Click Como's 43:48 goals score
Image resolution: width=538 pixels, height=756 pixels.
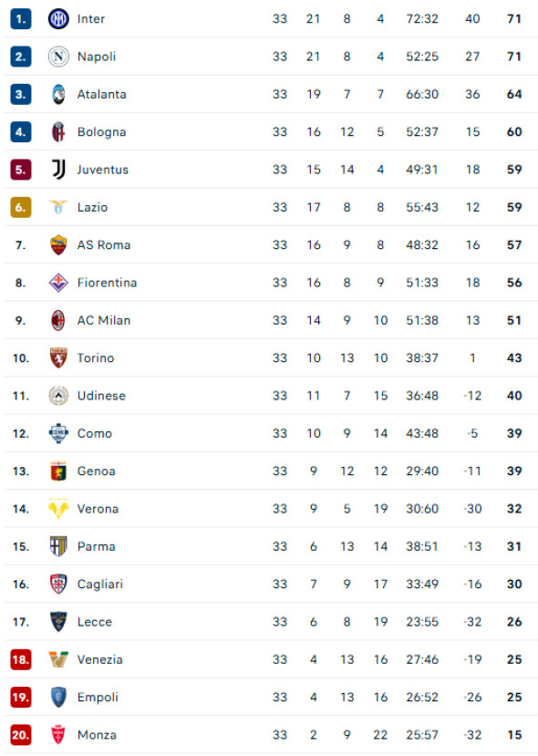tap(422, 433)
